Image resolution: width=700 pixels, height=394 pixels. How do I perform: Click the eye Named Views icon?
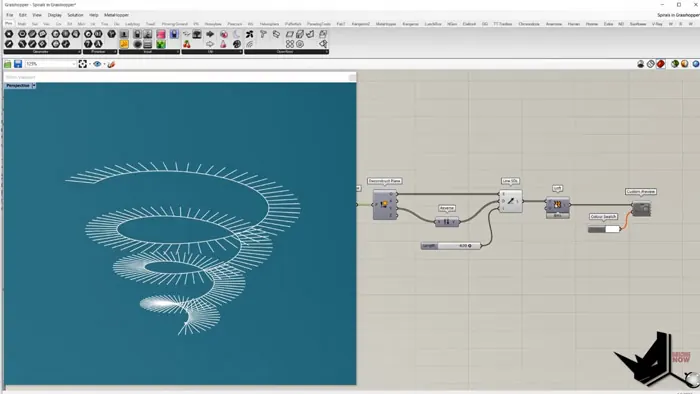pyautogui.click(x=97, y=64)
